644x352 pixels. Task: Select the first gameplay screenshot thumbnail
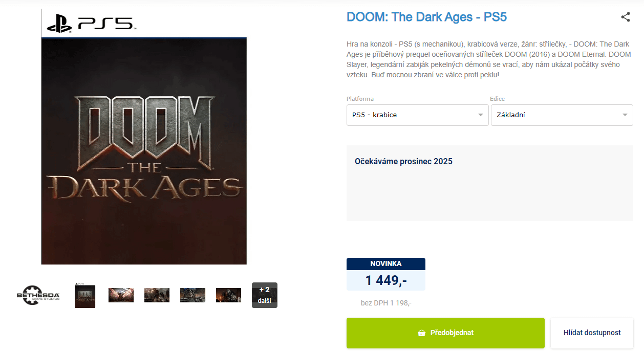[x=121, y=295]
